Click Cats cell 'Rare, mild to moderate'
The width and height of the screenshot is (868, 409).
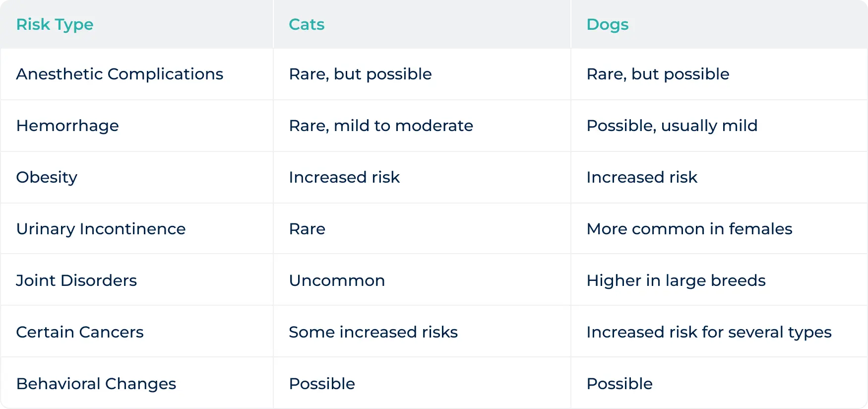[381, 126]
